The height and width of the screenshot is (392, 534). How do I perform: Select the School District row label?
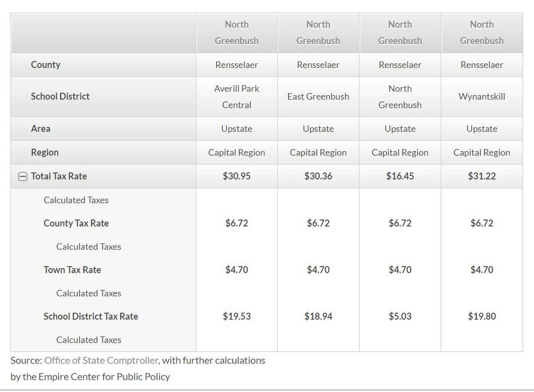click(x=60, y=97)
